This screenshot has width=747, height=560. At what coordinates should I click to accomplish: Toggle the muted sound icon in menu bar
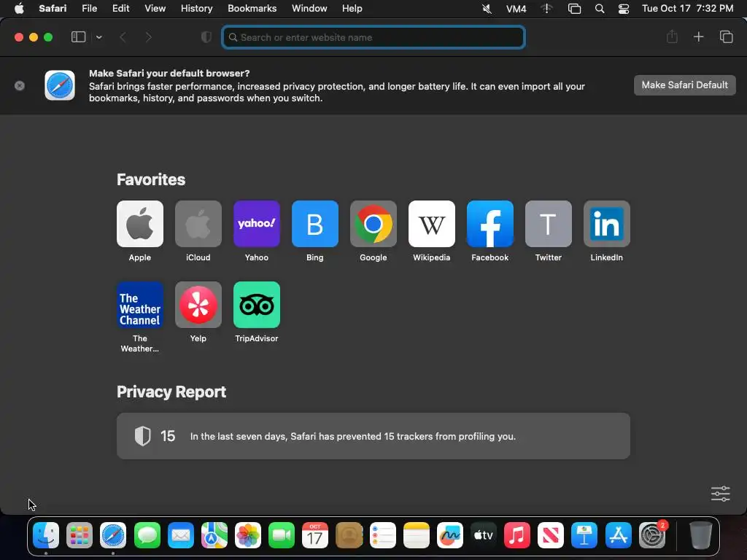pyautogui.click(x=487, y=9)
